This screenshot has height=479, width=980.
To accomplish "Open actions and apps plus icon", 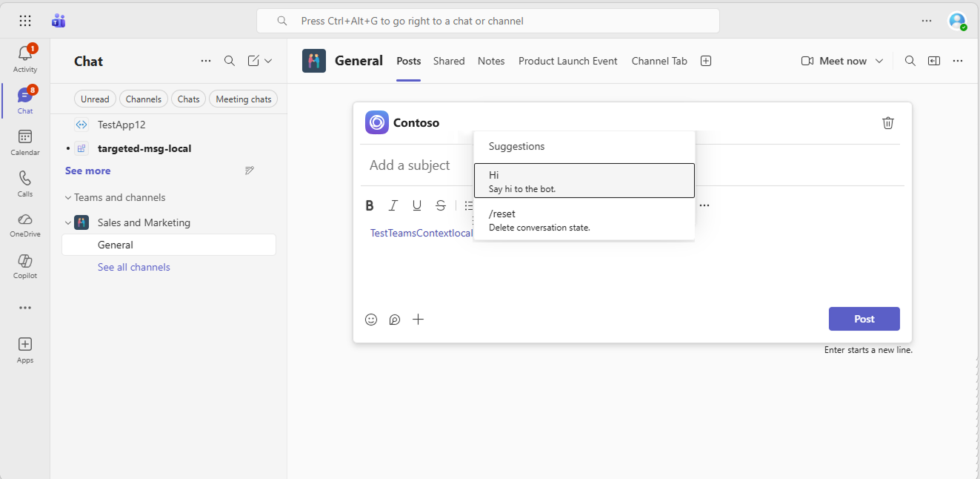I will click(x=419, y=320).
